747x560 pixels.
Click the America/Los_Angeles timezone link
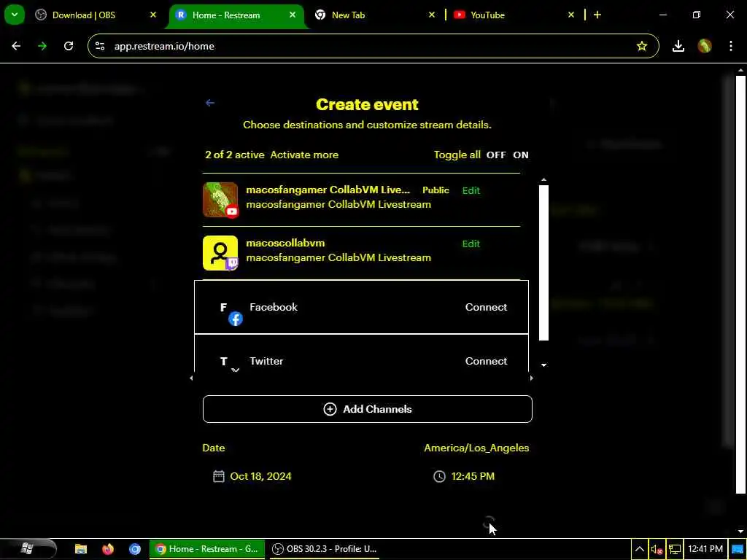pyautogui.click(x=476, y=448)
